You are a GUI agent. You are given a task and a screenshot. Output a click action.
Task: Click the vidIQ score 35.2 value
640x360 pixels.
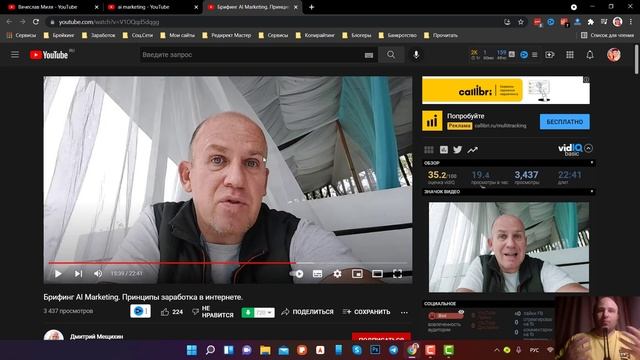442,175
